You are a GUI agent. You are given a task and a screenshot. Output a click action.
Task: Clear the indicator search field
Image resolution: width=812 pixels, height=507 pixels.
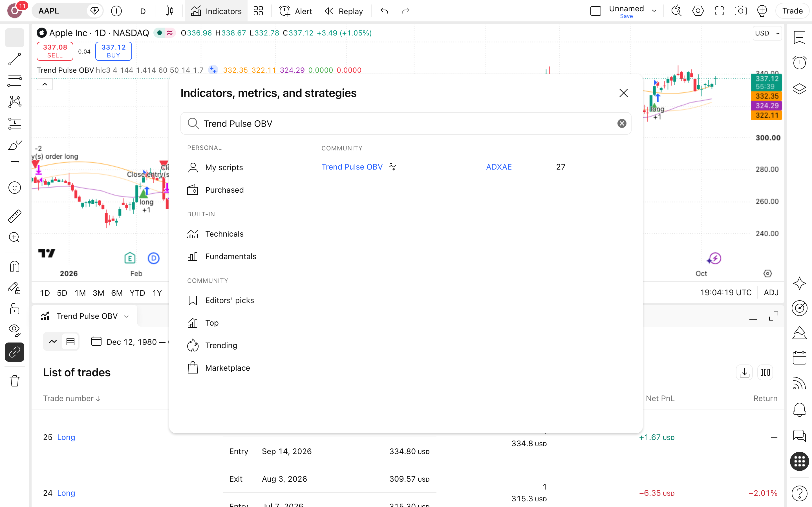click(x=622, y=123)
